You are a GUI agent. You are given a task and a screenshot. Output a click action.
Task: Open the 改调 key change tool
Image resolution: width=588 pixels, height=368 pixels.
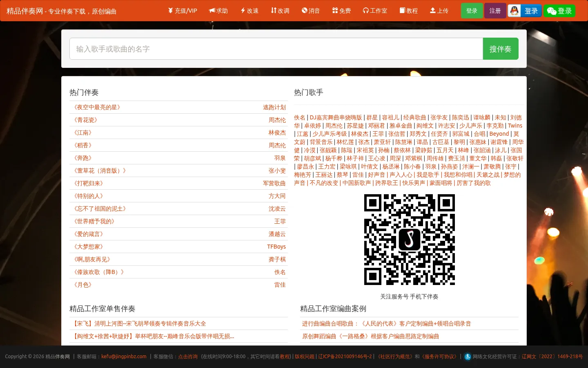click(280, 11)
